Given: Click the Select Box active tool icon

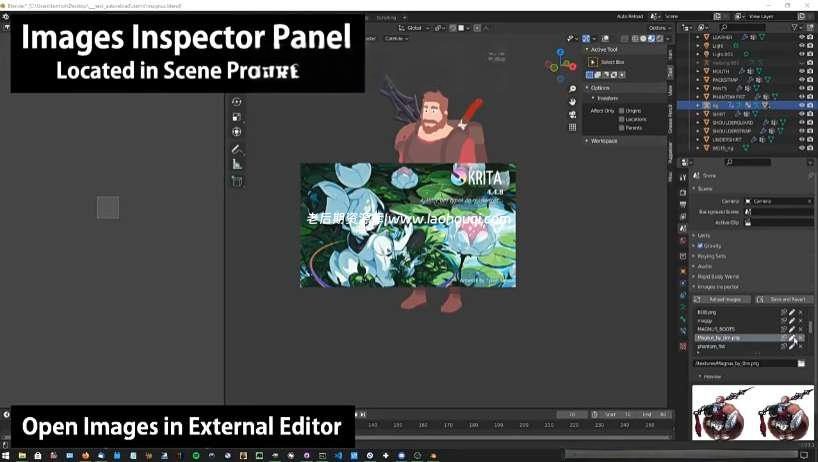Looking at the screenshot, I should tap(593, 62).
